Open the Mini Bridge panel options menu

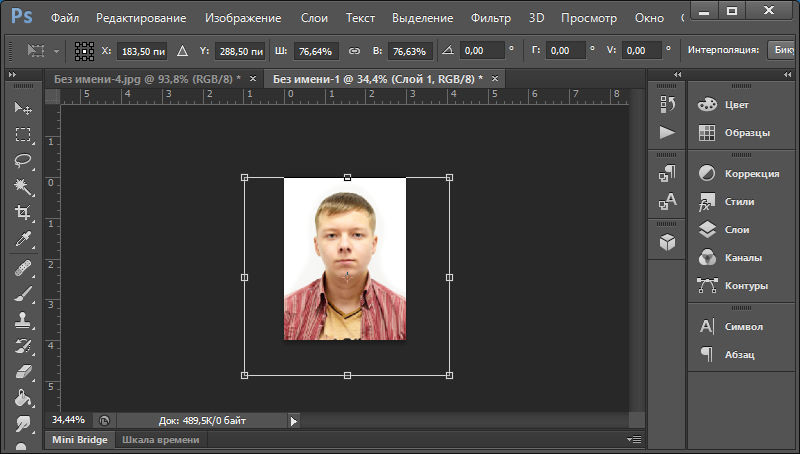click(632, 439)
